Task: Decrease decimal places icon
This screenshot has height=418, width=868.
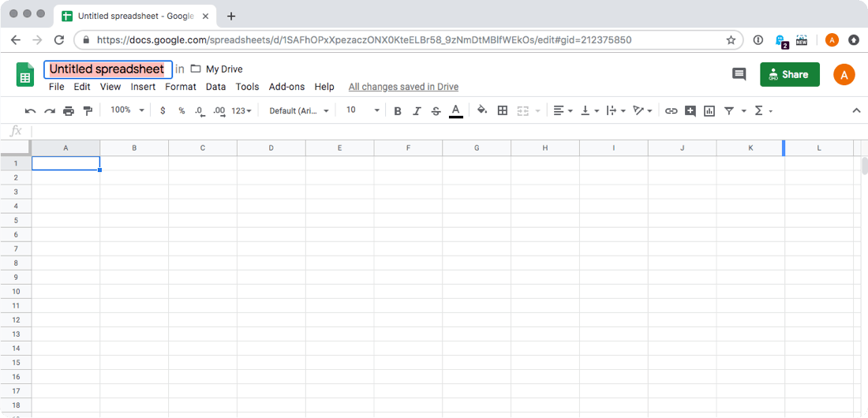Action: (x=200, y=110)
